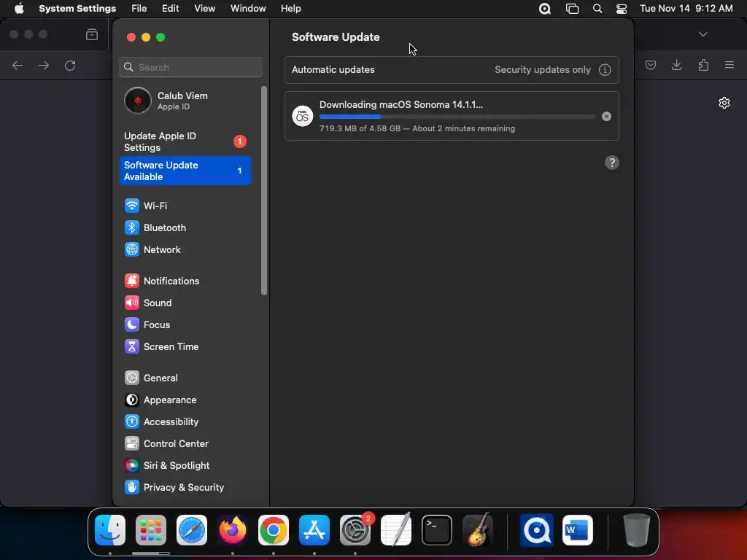Select Control Center in the sidebar

[185, 444]
